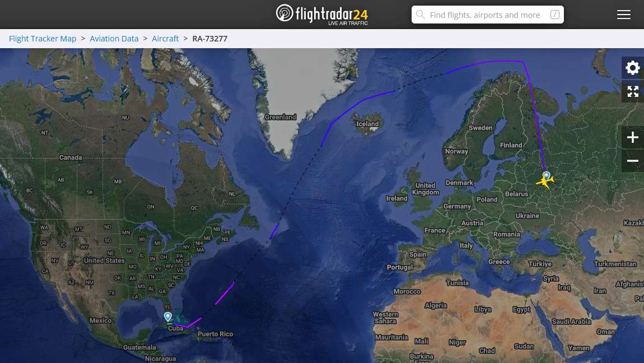Open map settings gear icon

(632, 68)
